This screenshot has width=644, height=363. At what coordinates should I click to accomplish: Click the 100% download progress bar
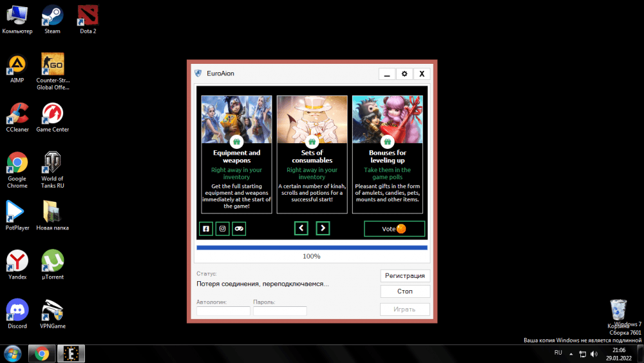click(x=312, y=248)
